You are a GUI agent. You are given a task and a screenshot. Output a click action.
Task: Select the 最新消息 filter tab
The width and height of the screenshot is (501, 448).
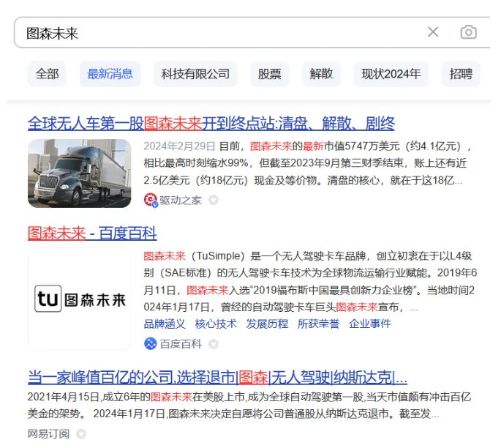tap(110, 74)
